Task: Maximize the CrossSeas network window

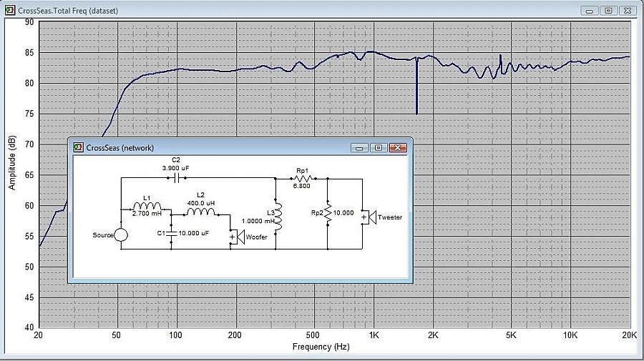Action: (379, 147)
